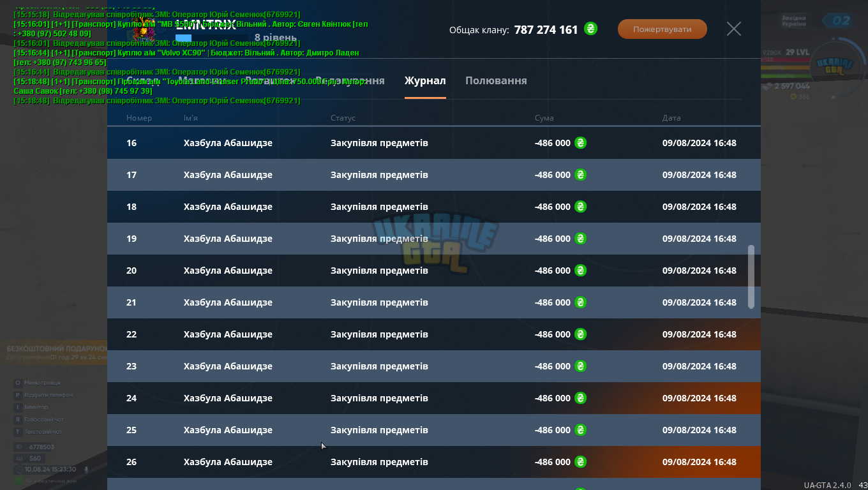Click the hryvnia coin icon in row 23
Image resolution: width=868 pixels, height=490 pixels.
pos(580,366)
